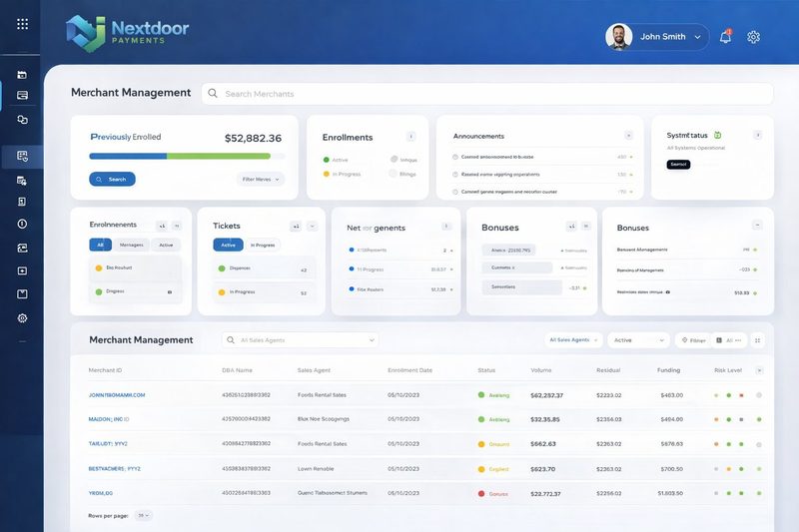Viewport: 799px width, 532px height.
Task: Open the first announcement row
Action: point(542,157)
